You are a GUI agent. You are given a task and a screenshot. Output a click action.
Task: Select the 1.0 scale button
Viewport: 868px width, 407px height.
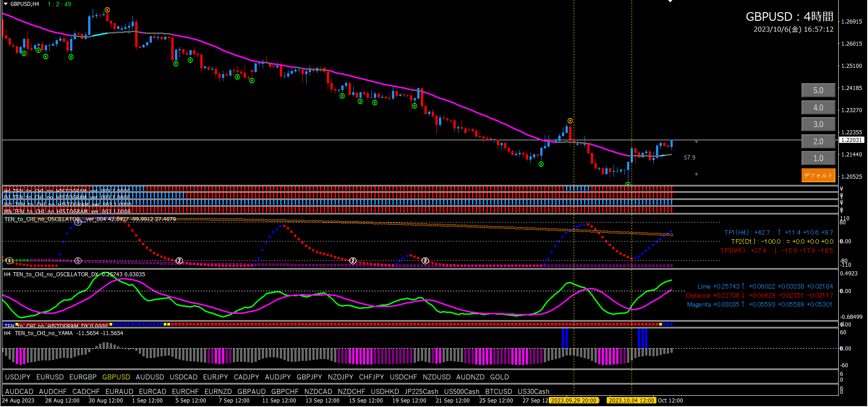(x=818, y=158)
